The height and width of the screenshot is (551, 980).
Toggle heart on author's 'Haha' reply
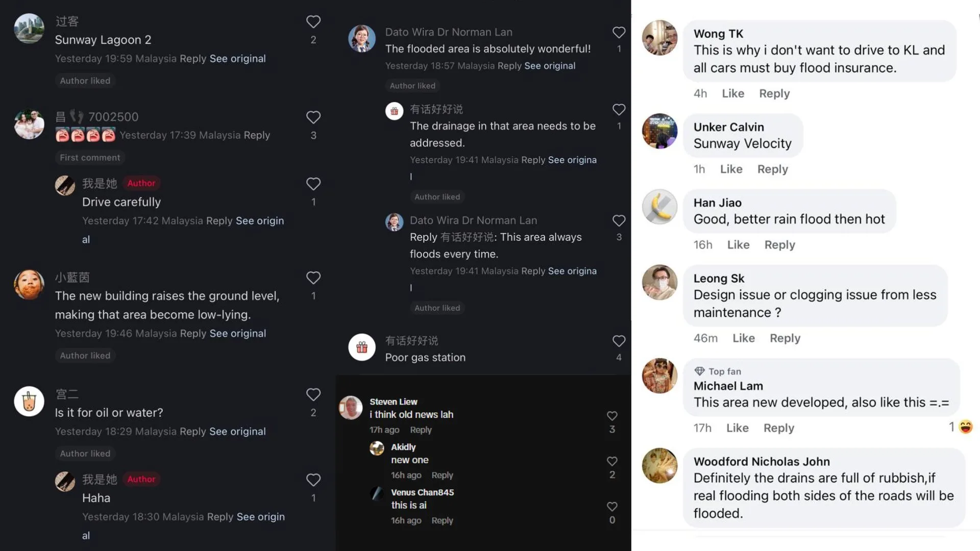(313, 480)
